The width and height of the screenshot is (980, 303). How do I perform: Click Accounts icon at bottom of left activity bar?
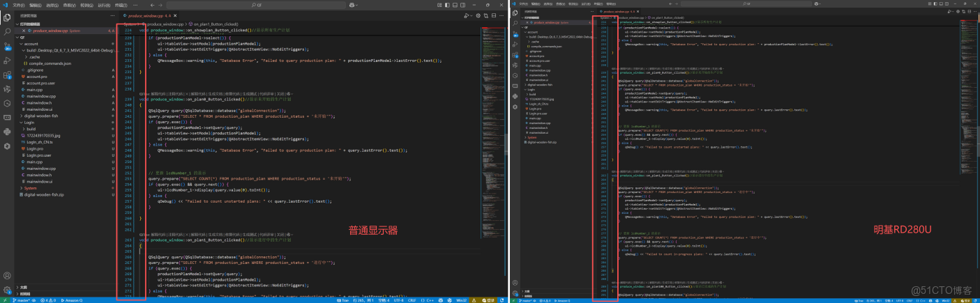click(x=7, y=276)
